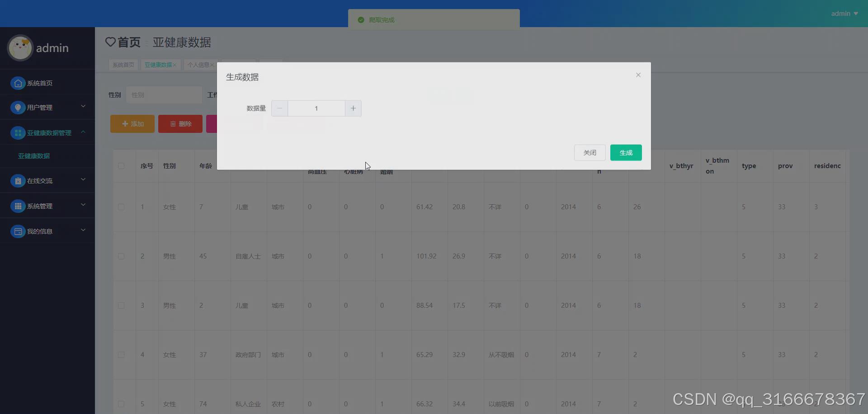Open the admin dropdown at top right

[844, 13]
